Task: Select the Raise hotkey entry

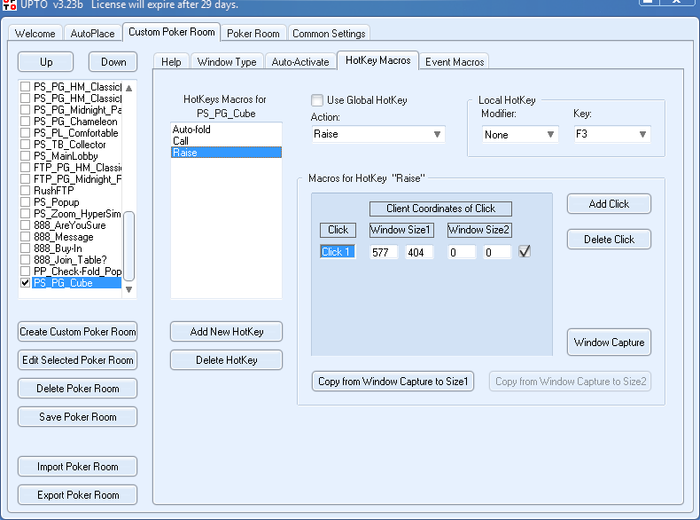Action: [226, 153]
